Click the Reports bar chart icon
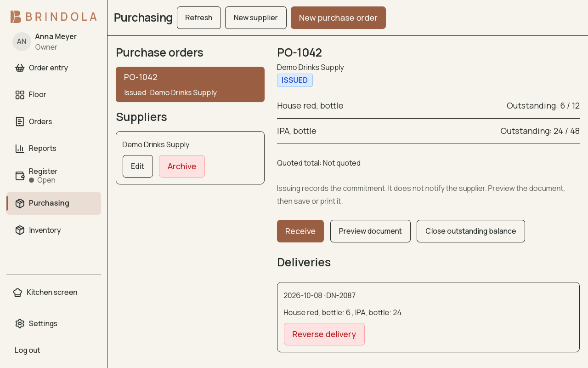Viewport: 588px width, 368px height. pyautogui.click(x=20, y=148)
